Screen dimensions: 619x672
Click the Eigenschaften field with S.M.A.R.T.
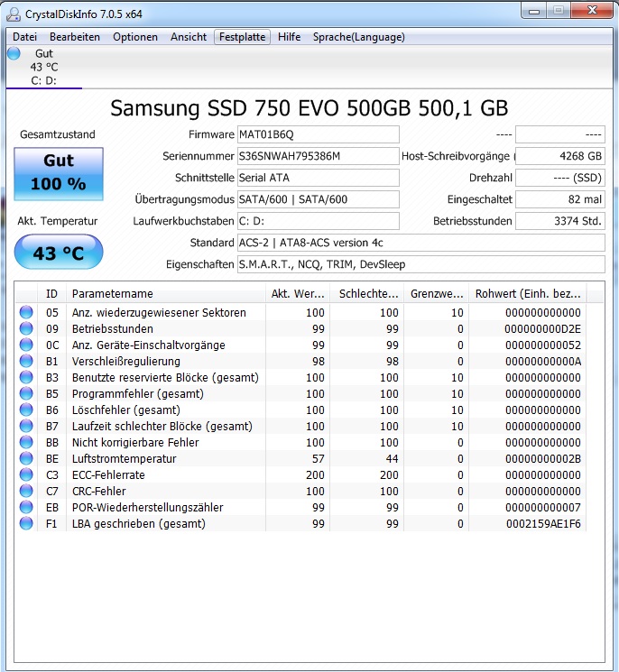(x=421, y=264)
